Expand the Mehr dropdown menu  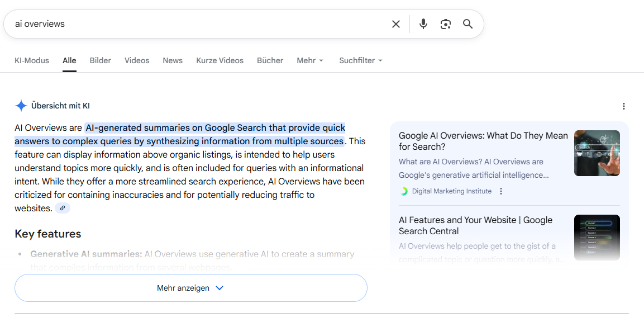tap(310, 60)
